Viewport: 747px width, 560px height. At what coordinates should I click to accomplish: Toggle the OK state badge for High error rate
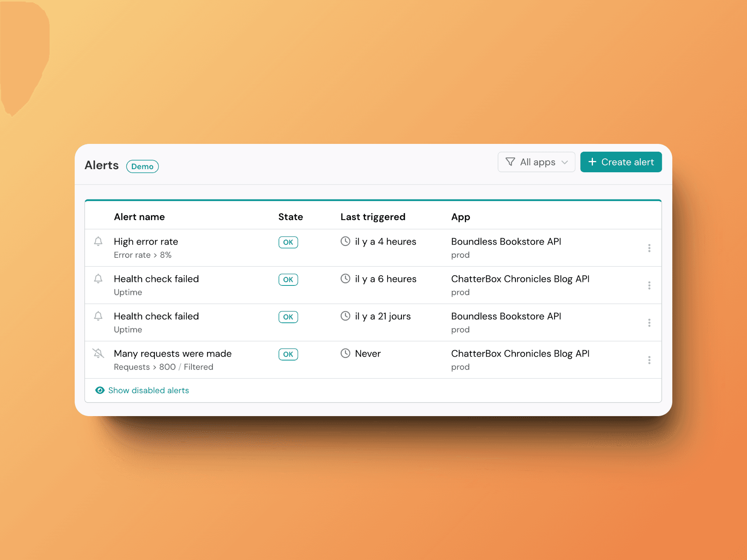click(288, 242)
